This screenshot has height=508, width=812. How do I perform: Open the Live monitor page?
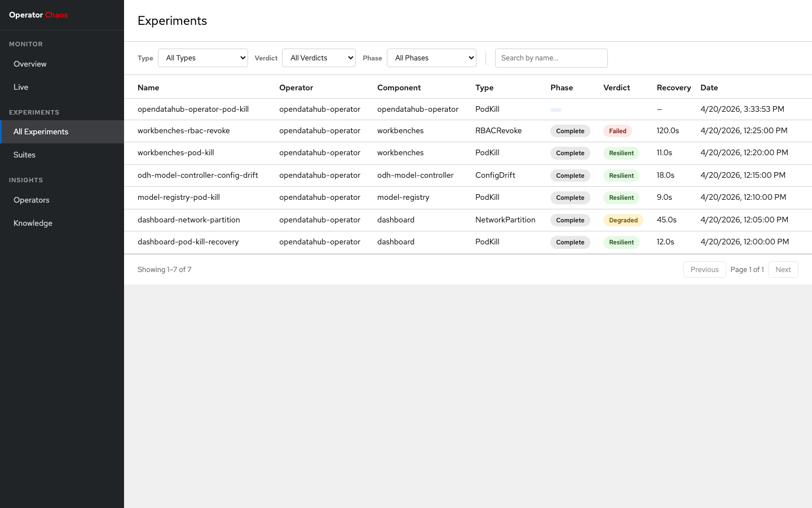21,87
